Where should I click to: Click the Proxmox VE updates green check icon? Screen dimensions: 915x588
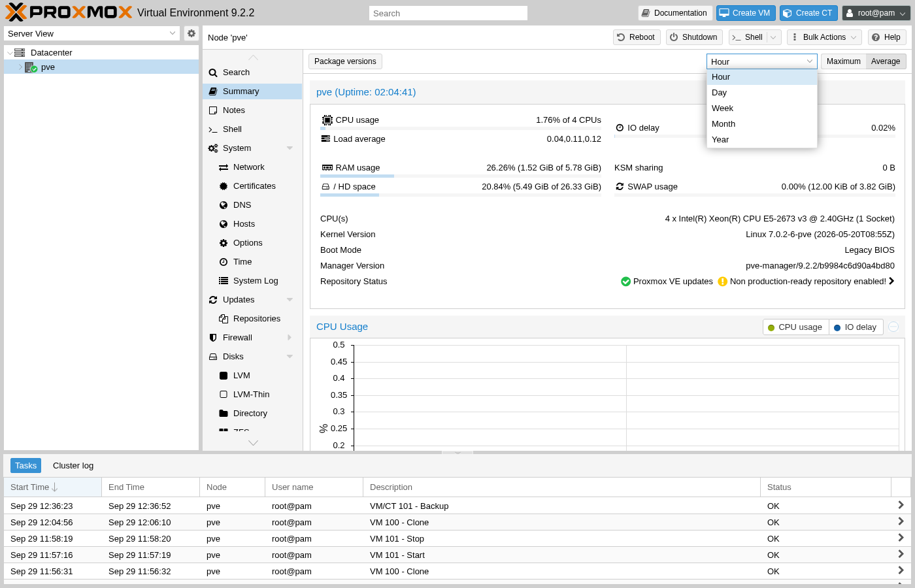click(626, 282)
